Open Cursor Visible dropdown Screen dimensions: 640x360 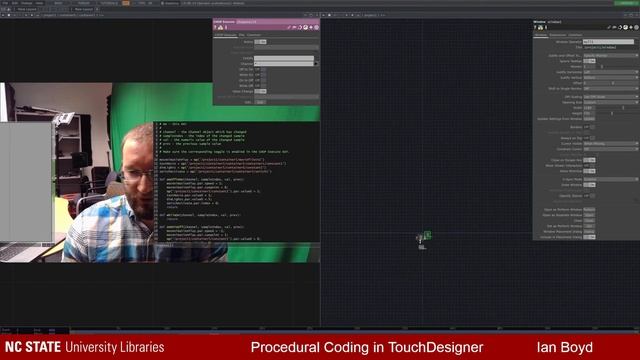[611, 144]
